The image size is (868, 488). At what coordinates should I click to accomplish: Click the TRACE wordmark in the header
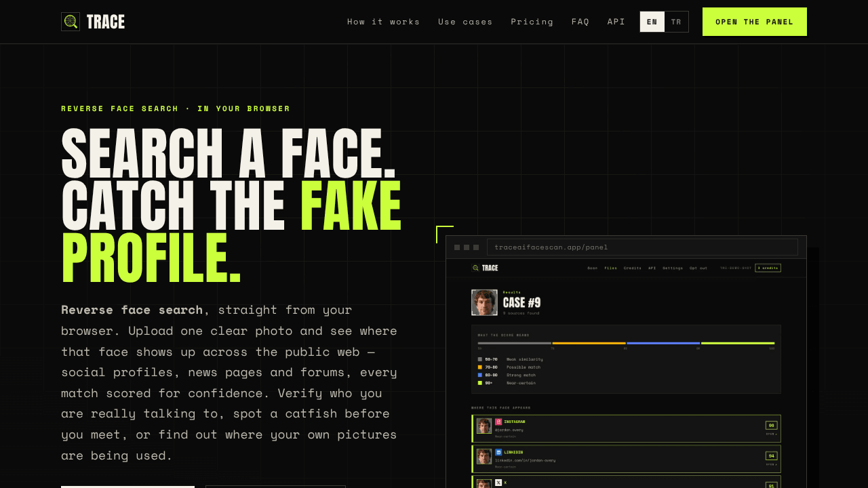106,22
